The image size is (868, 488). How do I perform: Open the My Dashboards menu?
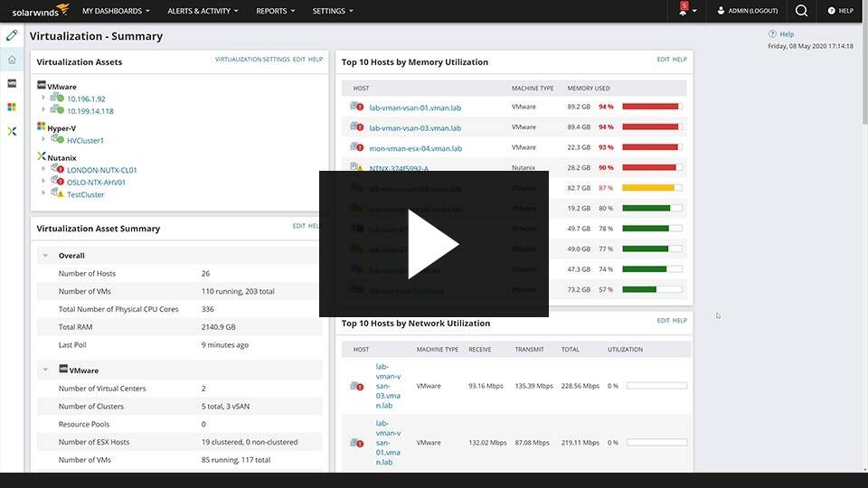point(116,11)
